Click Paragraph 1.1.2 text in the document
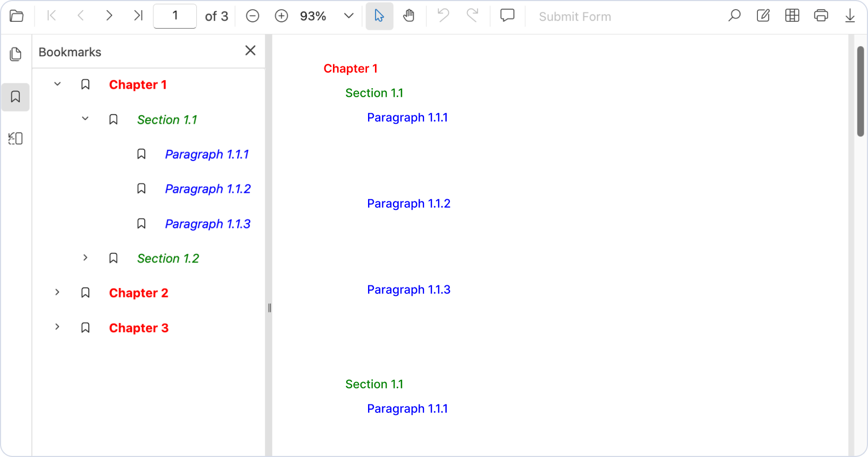 (408, 204)
